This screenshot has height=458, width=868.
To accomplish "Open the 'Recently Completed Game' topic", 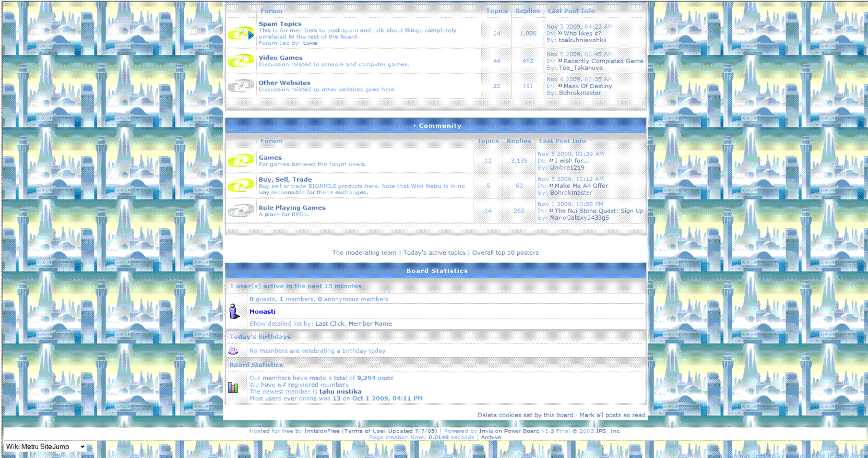I will tap(603, 61).
